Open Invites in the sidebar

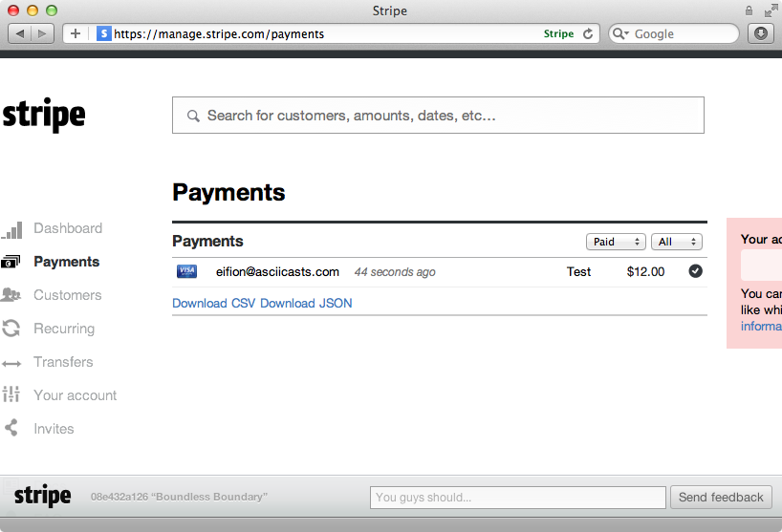tap(54, 429)
